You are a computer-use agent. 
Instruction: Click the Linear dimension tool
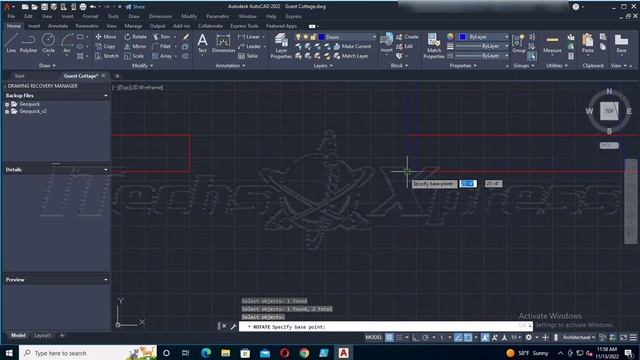pos(249,37)
